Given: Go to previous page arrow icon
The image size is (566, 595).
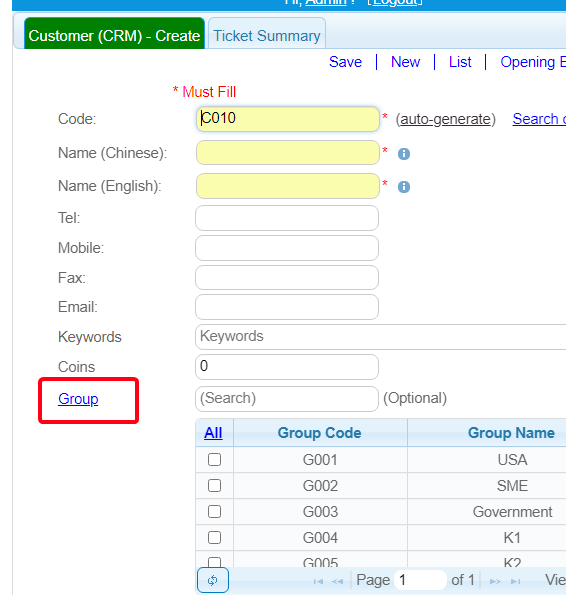Looking at the screenshot, I should [337, 581].
